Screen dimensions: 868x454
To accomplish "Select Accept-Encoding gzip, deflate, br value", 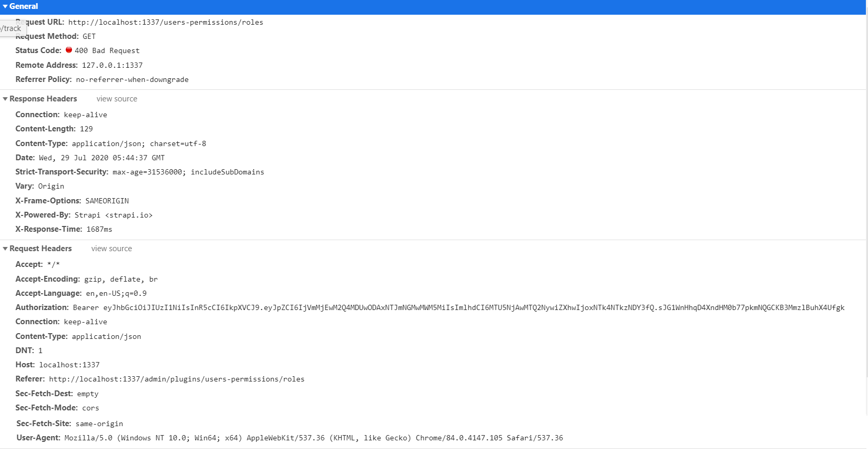I will [121, 279].
